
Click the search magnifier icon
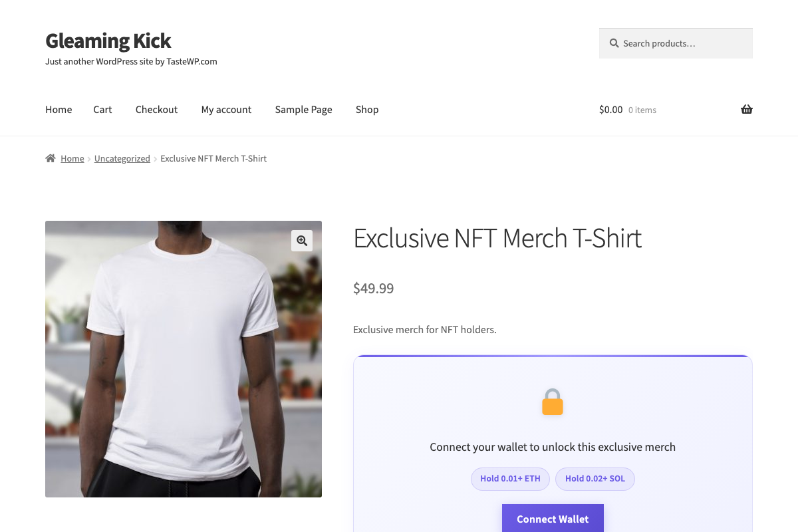pos(614,43)
